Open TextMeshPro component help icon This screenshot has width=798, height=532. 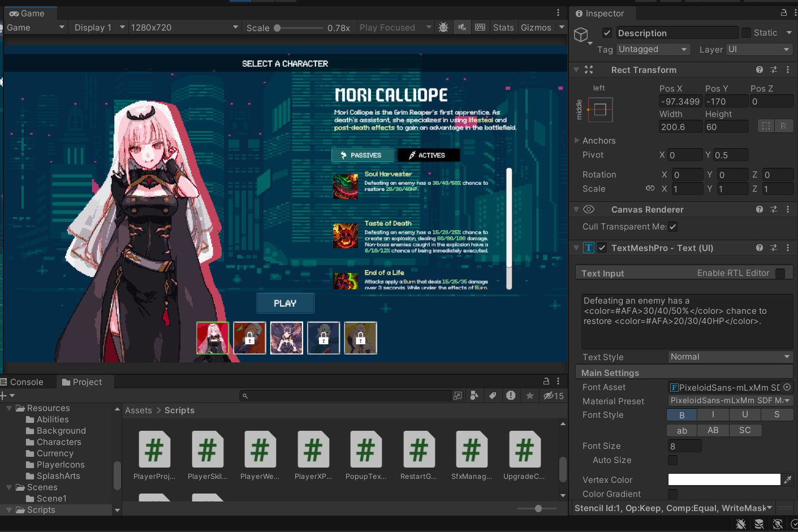760,248
